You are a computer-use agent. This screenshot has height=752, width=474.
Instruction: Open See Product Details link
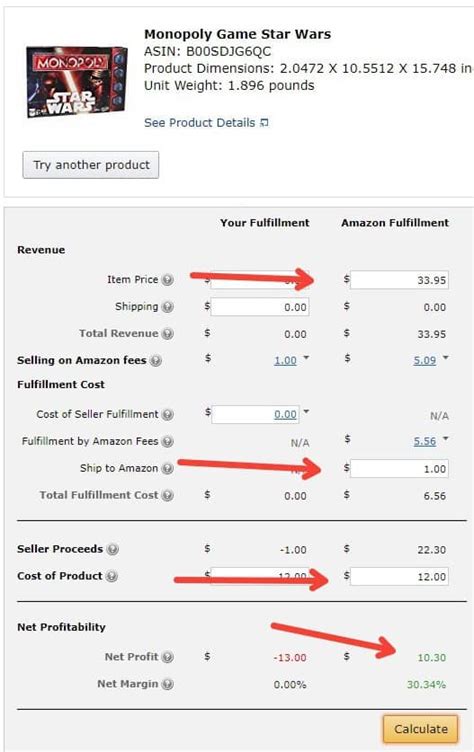click(200, 123)
